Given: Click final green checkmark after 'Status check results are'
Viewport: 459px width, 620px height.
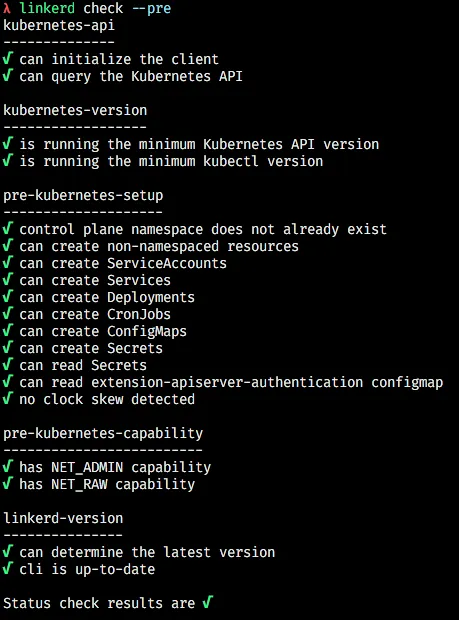Looking at the screenshot, I should [208, 603].
